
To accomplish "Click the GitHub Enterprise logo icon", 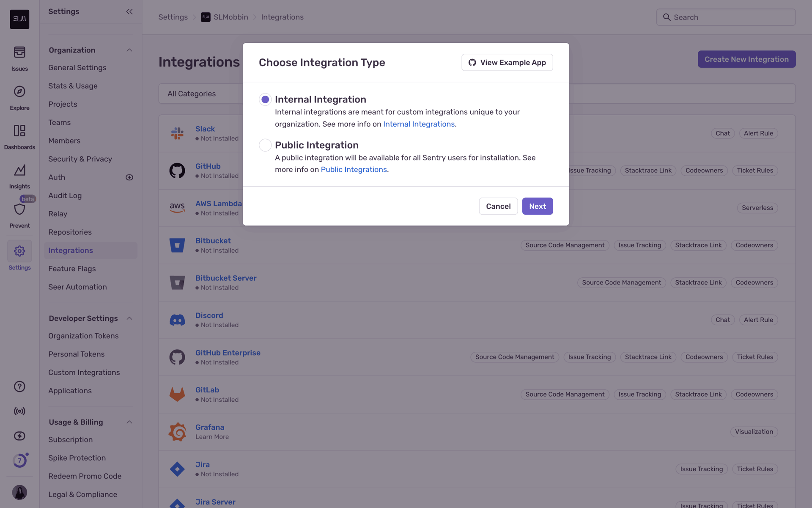I will point(177,357).
